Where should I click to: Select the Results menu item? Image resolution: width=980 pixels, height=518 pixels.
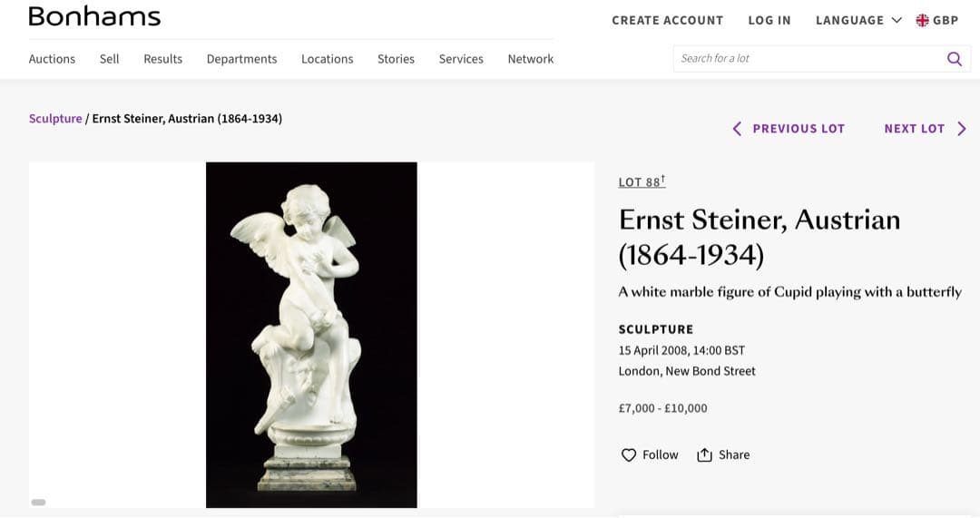pos(162,59)
